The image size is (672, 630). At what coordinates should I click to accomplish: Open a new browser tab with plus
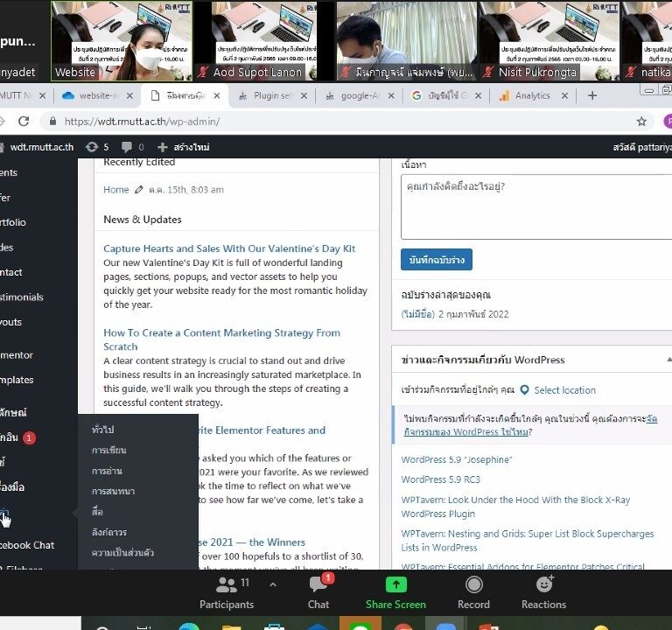[x=592, y=95]
